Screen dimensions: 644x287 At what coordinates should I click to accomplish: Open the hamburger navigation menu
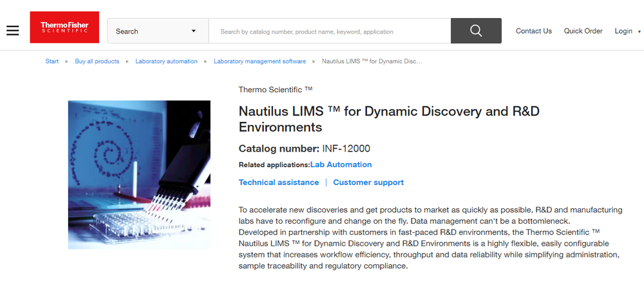pos(13,31)
